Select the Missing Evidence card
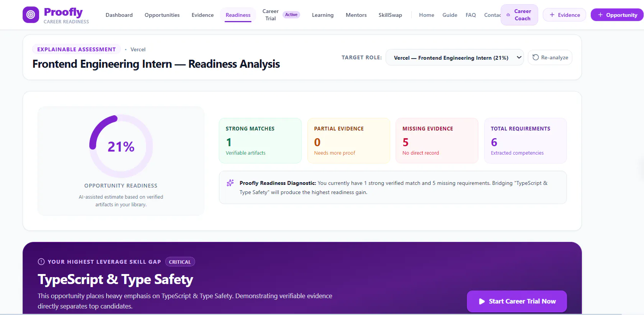This screenshot has height=315, width=644. (437, 140)
